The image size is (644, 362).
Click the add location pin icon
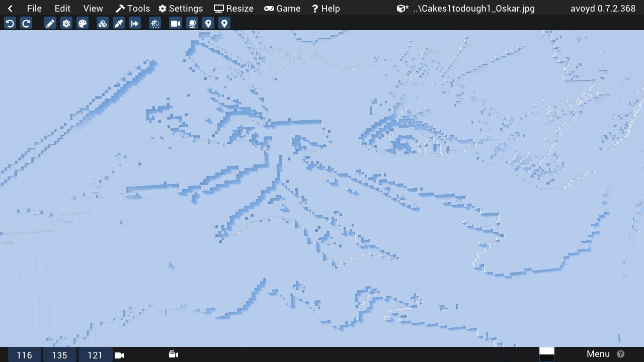pos(208,23)
